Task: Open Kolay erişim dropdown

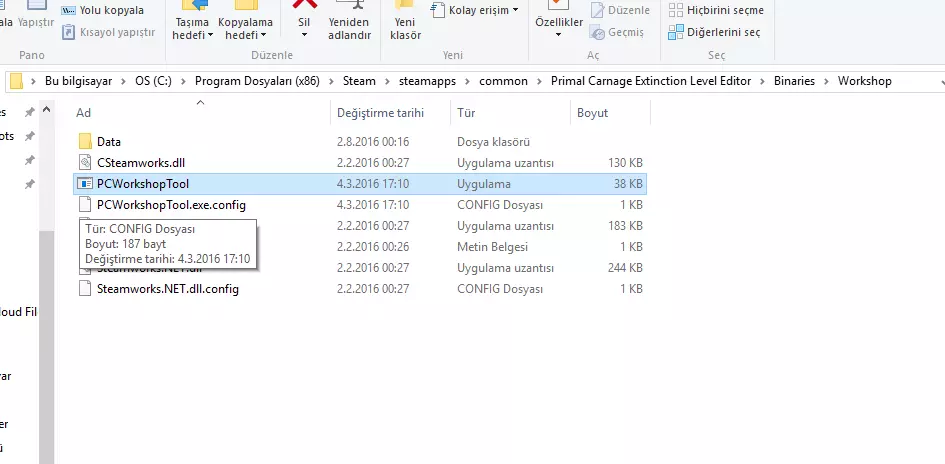Action: tap(476, 10)
